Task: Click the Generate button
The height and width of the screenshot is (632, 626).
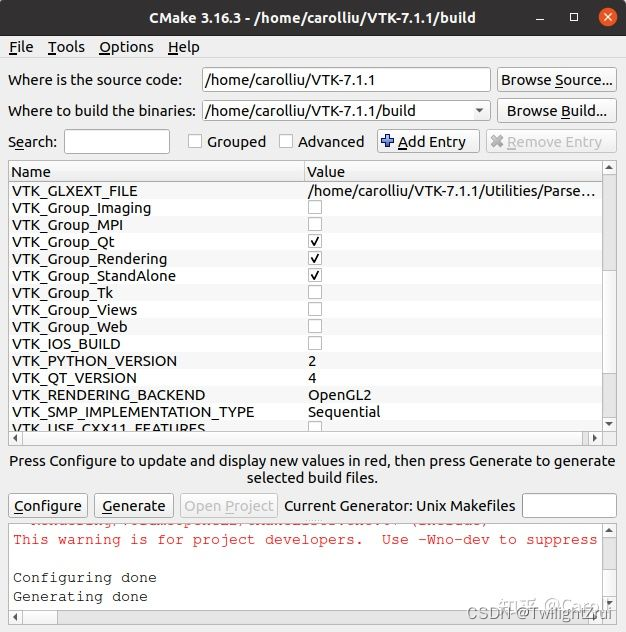Action: tap(134, 505)
